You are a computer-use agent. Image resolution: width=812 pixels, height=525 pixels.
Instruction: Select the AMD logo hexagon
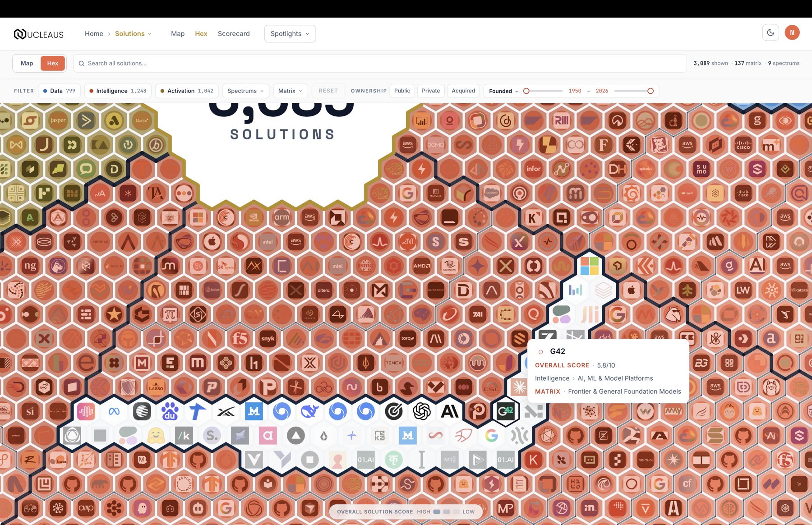click(422, 266)
